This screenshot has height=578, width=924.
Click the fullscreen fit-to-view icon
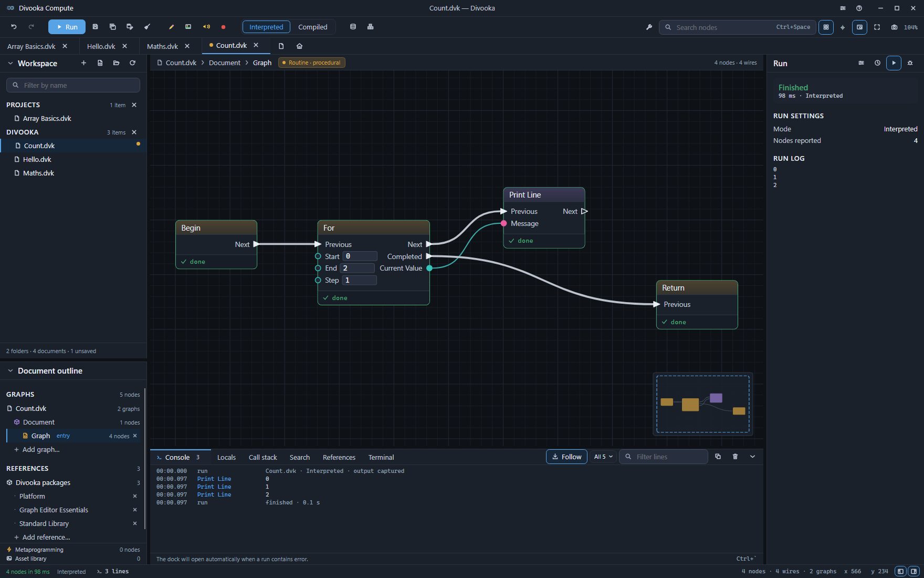(x=877, y=27)
